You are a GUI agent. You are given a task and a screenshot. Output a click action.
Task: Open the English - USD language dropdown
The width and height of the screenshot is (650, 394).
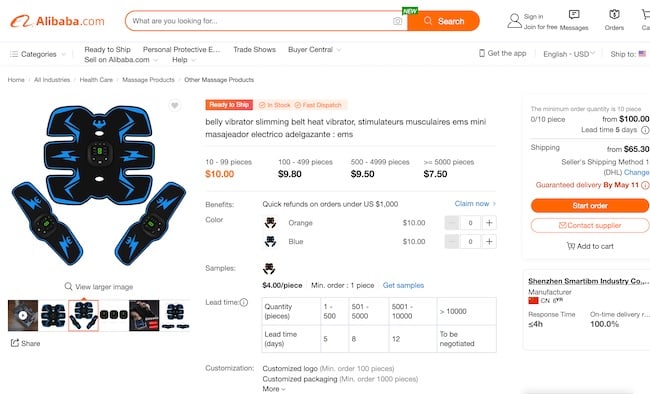tap(569, 54)
